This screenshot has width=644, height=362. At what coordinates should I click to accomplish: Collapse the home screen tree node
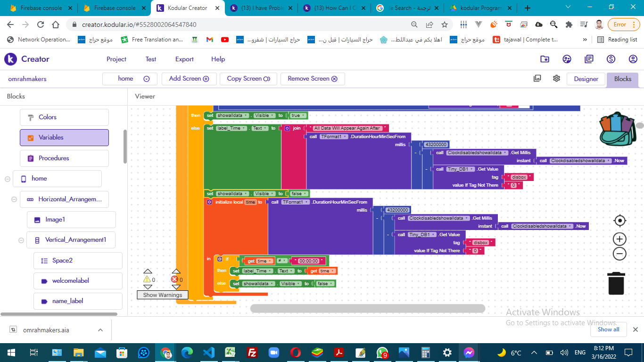click(8, 179)
